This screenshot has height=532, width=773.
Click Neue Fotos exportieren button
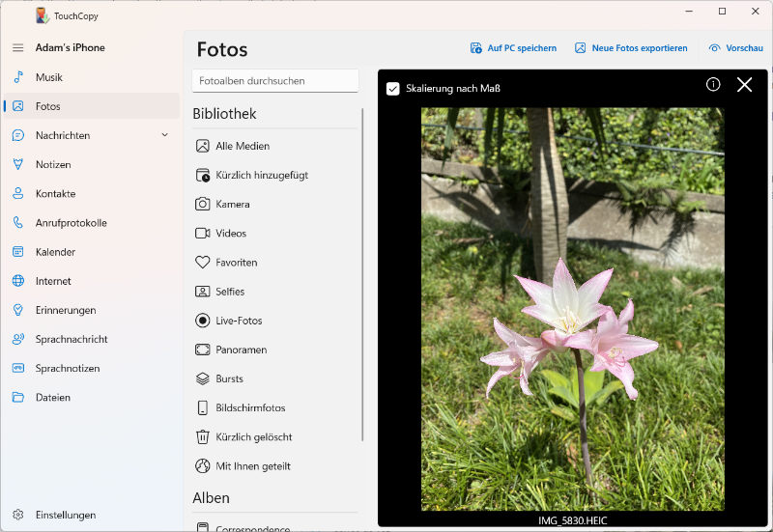click(x=631, y=48)
